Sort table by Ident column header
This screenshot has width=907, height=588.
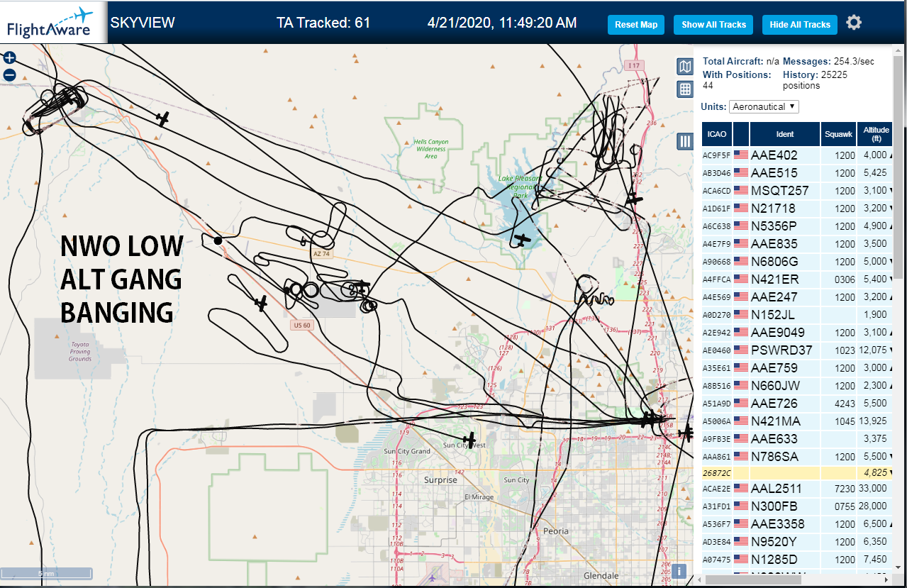(x=785, y=134)
